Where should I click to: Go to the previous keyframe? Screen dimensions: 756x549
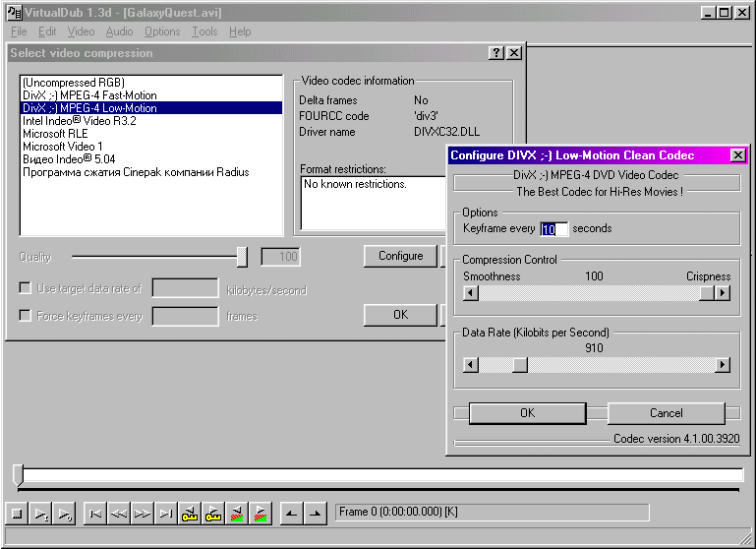(190, 514)
